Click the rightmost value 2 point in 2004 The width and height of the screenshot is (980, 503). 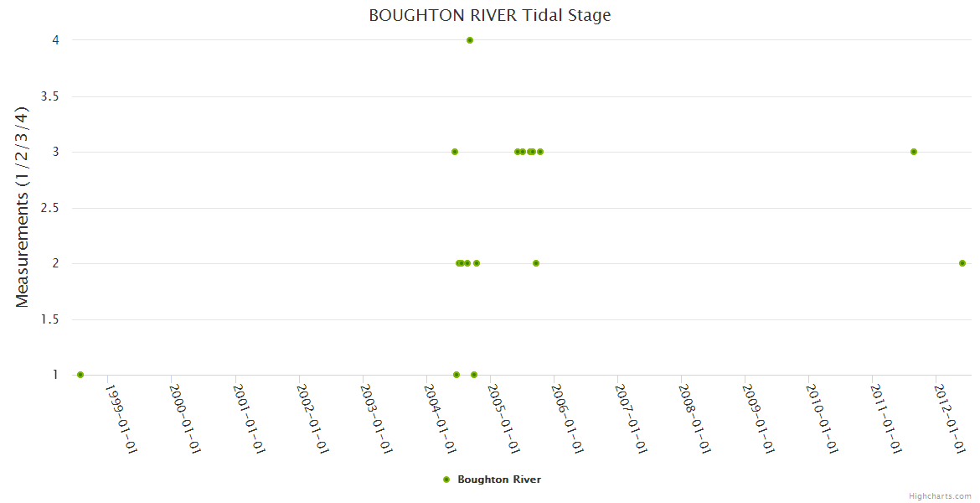pos(477,263)
